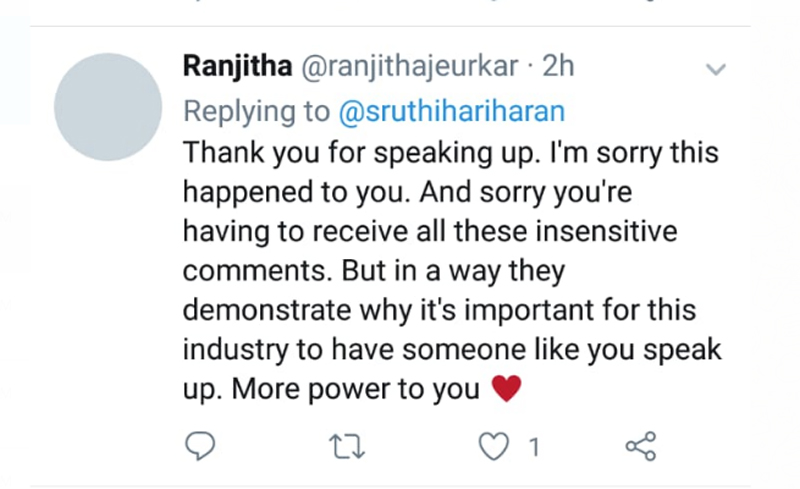Screen dimensions: 800x489
Task: Open Ranjitha's gray profile avatar
Action: [x=108, y=107]
